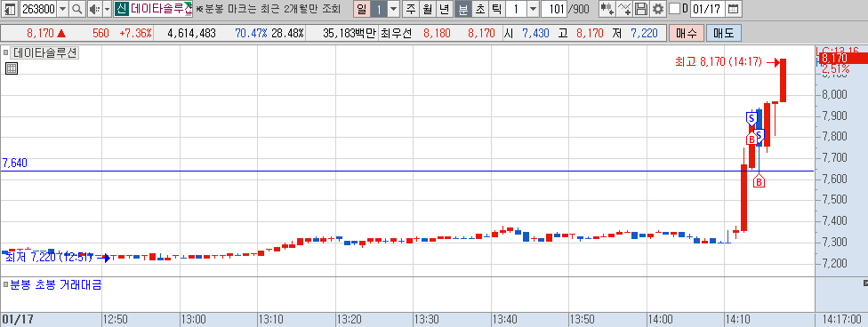
Task: Open the stock search magnifier icon
Action: 77,9
